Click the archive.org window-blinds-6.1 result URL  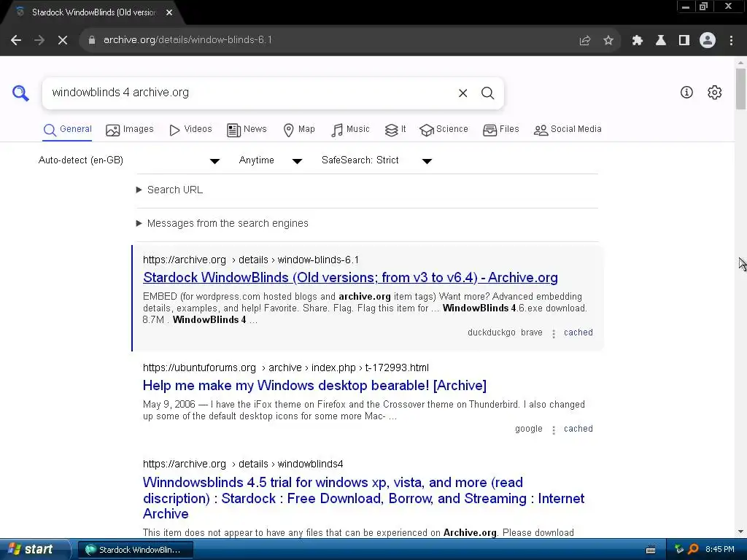tap(251, 260)
